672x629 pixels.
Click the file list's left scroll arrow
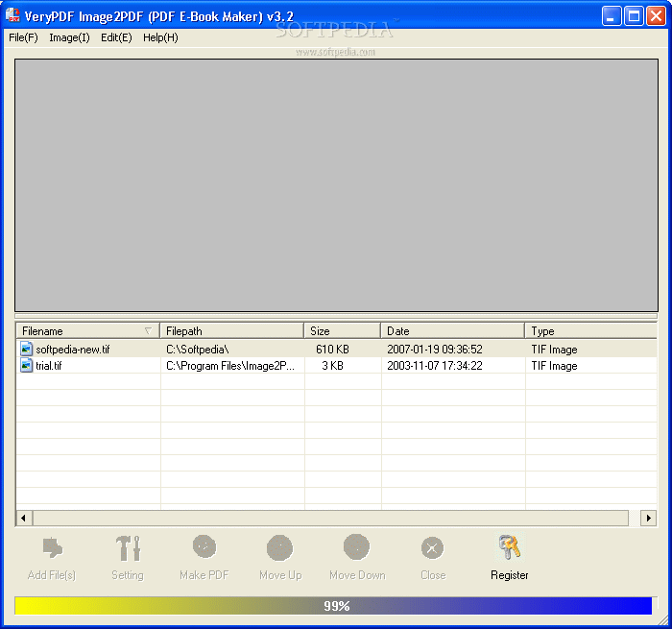[x=24, y=518]
